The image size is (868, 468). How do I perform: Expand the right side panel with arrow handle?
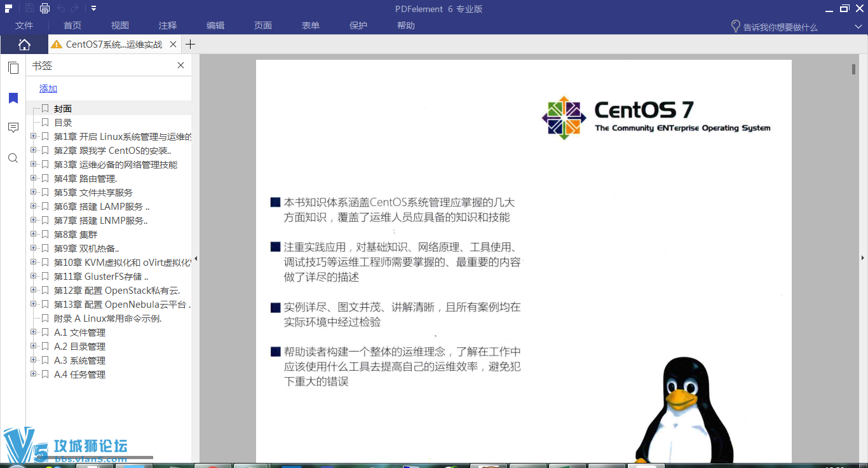pos(863,258)
